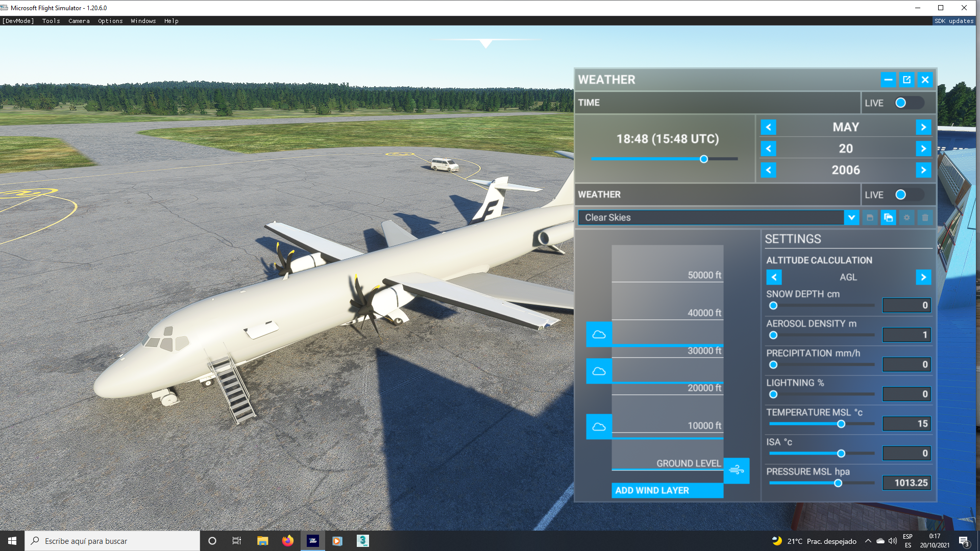Open the Firefox taskbar icon
Screen dimensions: 980x551
288,541
